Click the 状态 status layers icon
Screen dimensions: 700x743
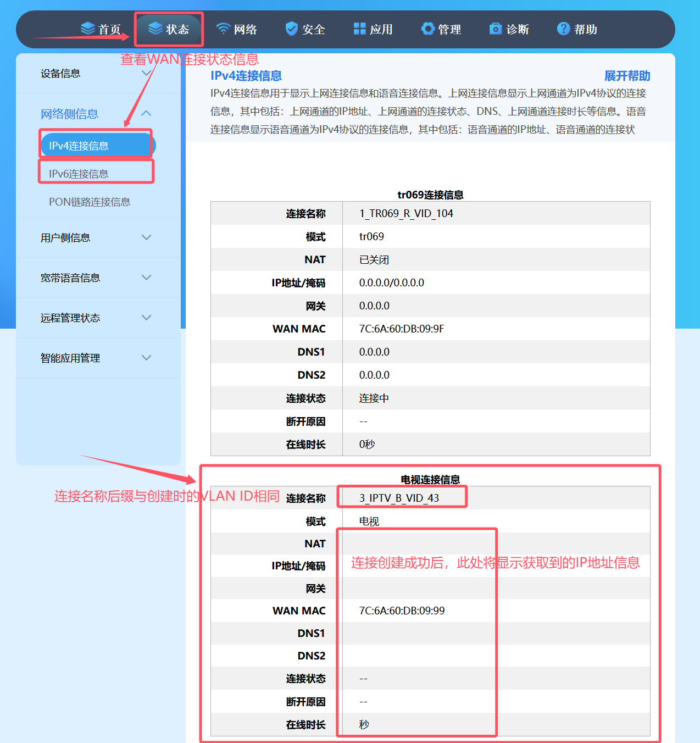[x=155, y=29]
